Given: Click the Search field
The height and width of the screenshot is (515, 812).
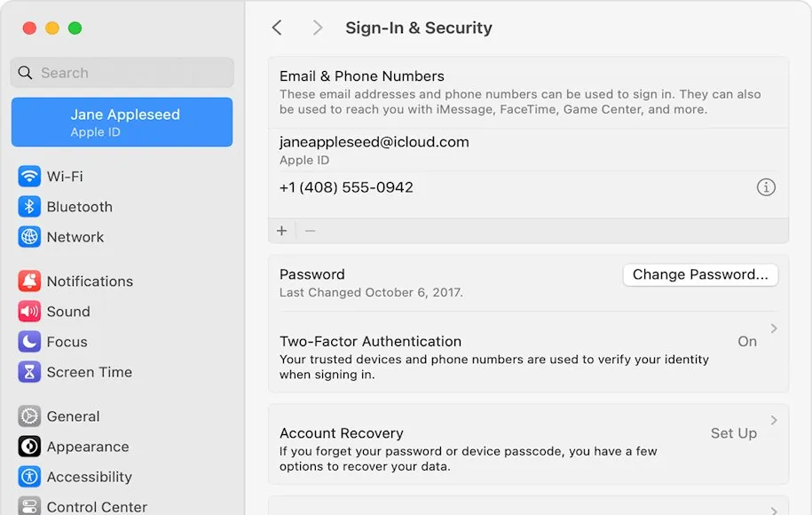Looking at the screenshot, I should (x=122, y=73).
